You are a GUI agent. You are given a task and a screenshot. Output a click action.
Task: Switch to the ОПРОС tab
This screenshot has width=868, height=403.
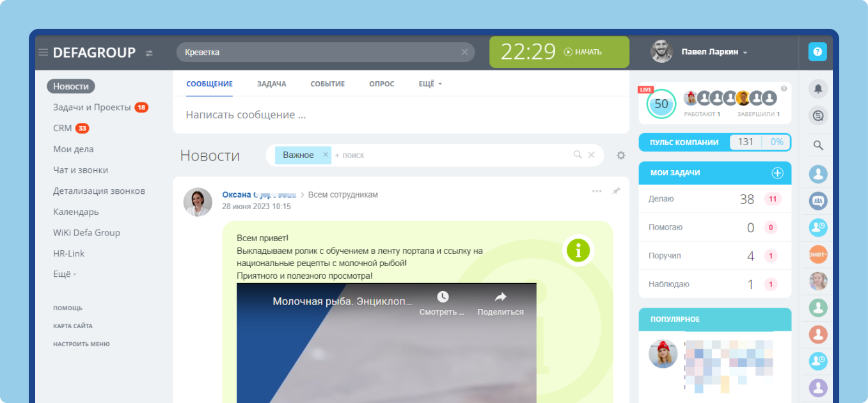point(381,84)
